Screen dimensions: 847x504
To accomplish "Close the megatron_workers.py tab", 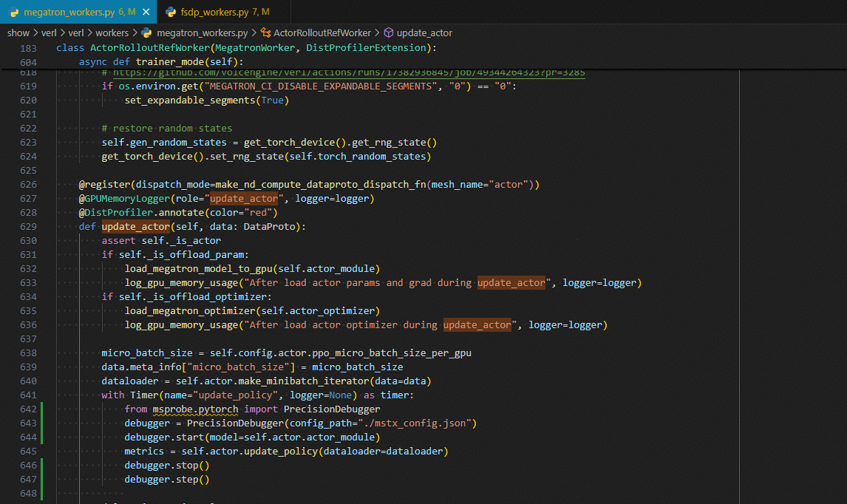I will (146, 12).
